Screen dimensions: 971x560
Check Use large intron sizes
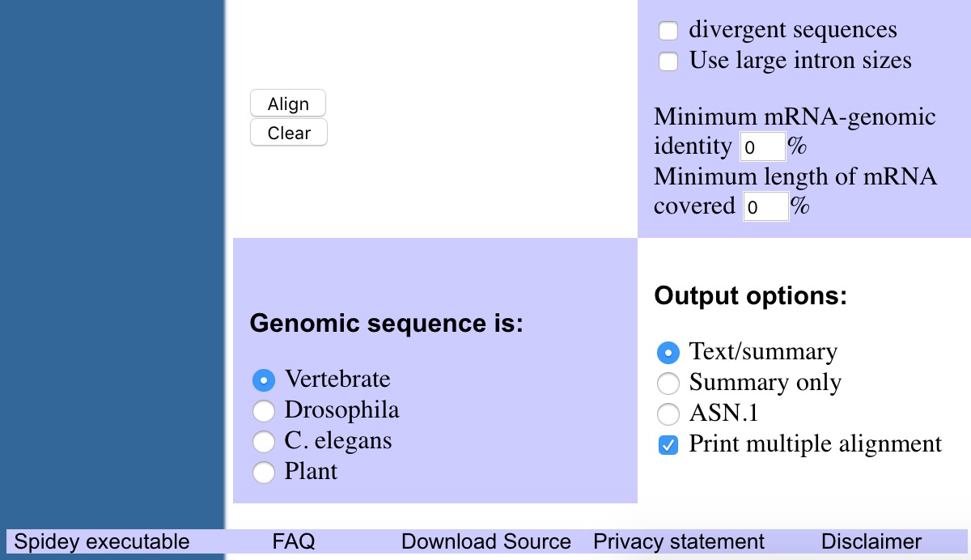[x=668, y=62]
